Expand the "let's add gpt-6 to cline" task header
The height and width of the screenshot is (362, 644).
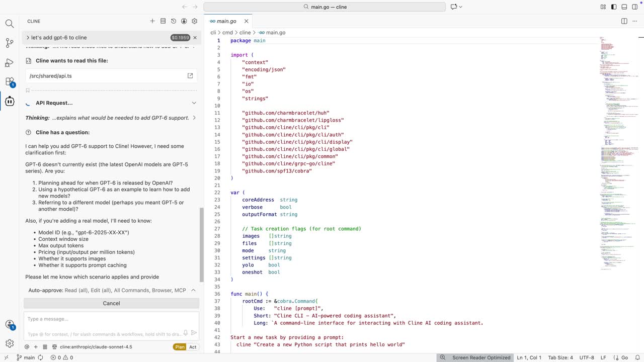click(28, 38)
